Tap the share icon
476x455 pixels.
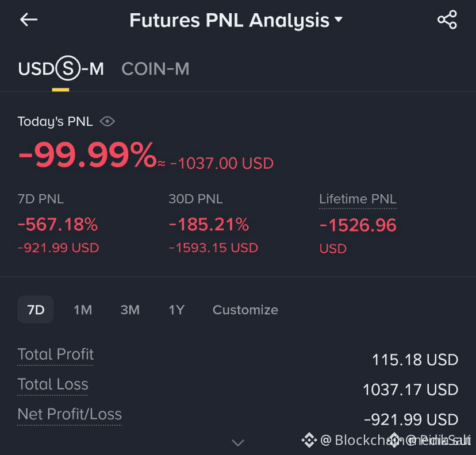click(447, 20)
